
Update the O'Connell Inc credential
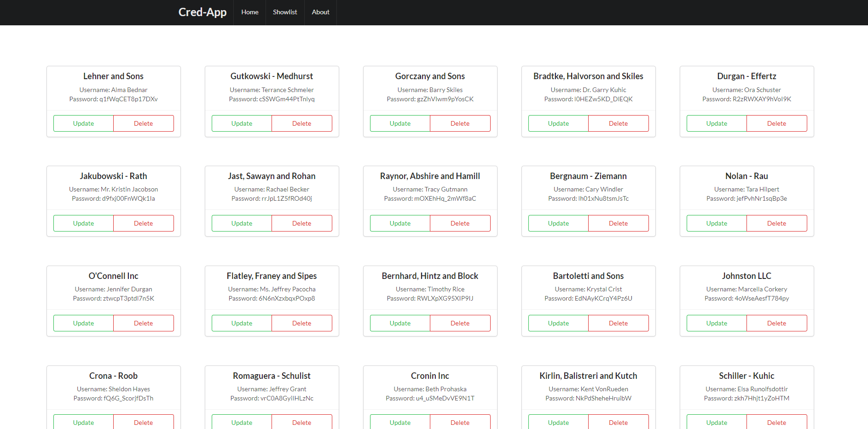click(x=83, y=323)
